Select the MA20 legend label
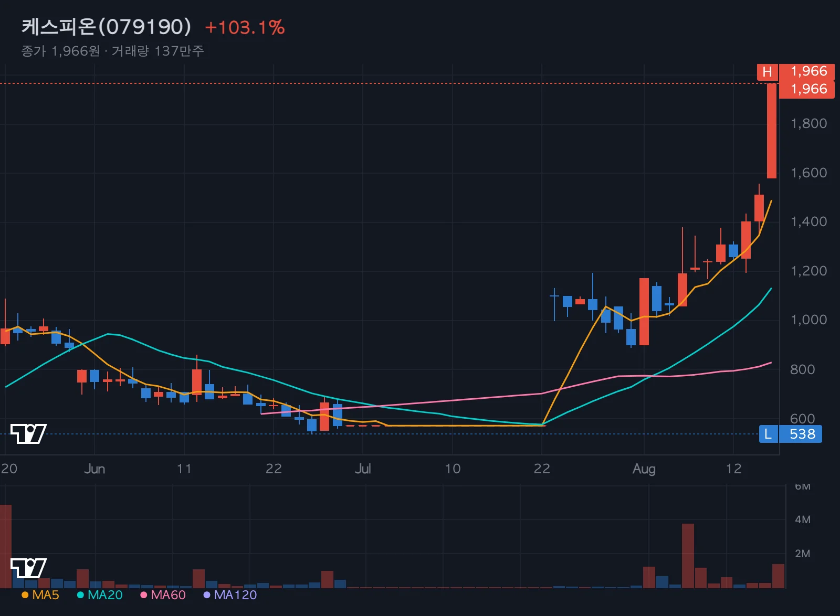 tap(105, 595)
